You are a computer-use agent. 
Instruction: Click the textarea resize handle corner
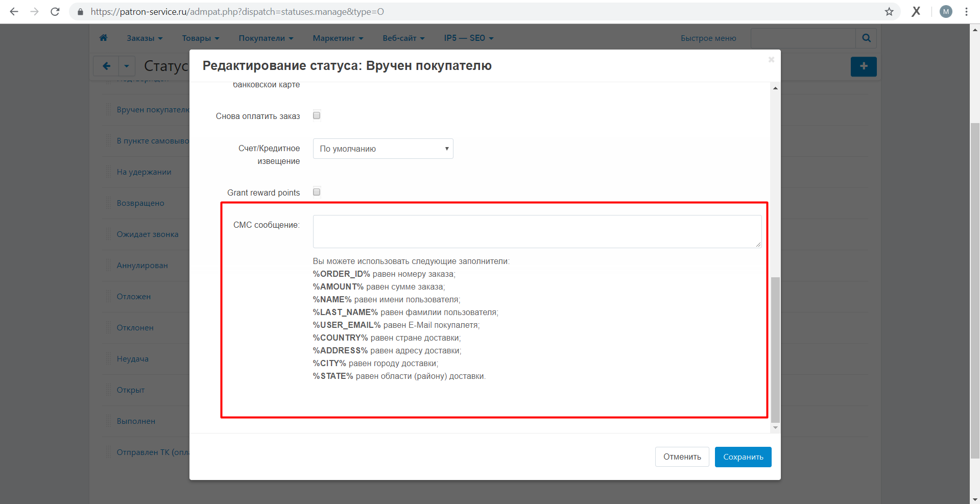click(758, 245)
